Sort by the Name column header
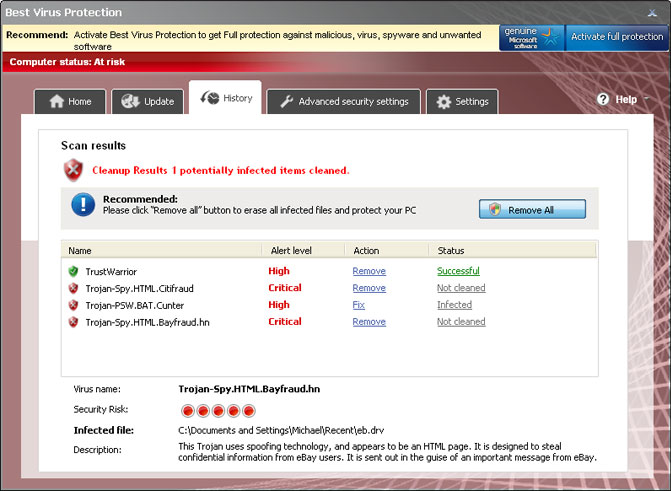This screenshot has width=671, height=491. point(161,250)
